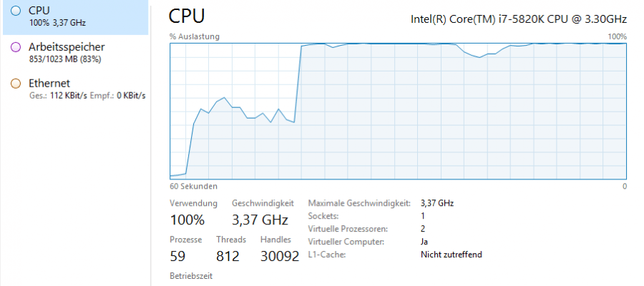This screenshot has width=644, height=286.
Task: Click the Maximale Geschwindigkeit label
Action: (358, 203)
